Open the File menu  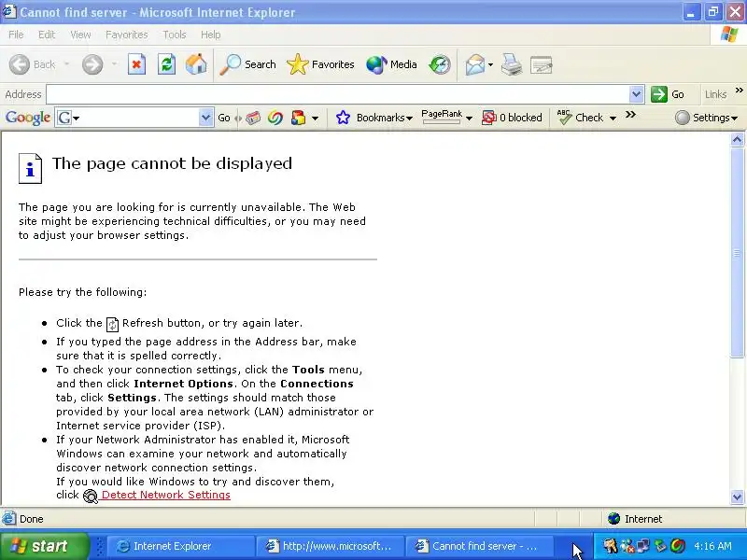[x=16, y=35]
